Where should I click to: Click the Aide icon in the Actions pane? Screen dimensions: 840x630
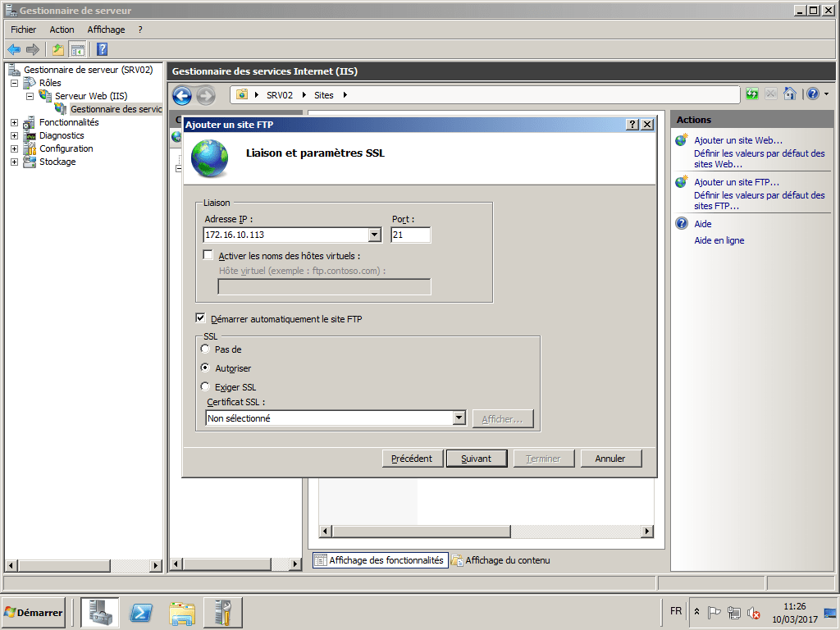[681, 223]
